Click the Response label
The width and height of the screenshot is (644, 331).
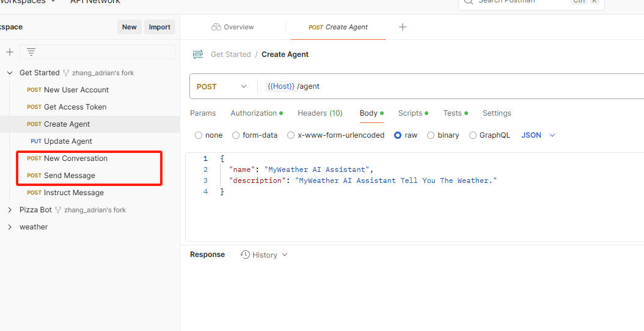click(x=207, y=255)
